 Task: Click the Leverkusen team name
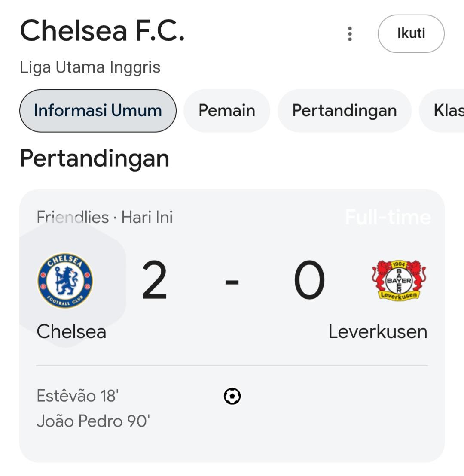pos(378,331)
